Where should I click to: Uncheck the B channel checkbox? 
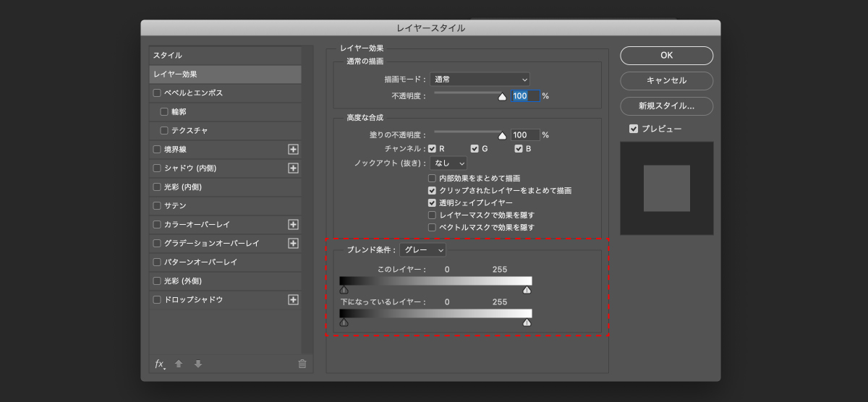(518, 149)
